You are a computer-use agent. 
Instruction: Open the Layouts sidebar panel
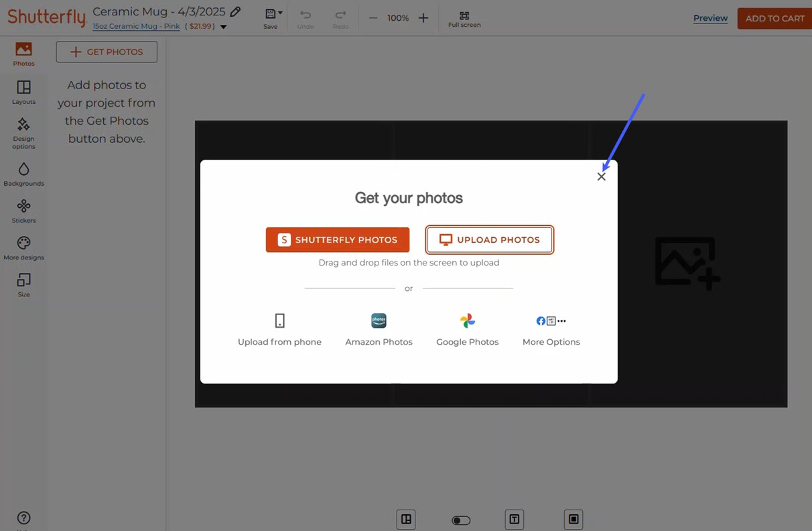coord(23,93)
